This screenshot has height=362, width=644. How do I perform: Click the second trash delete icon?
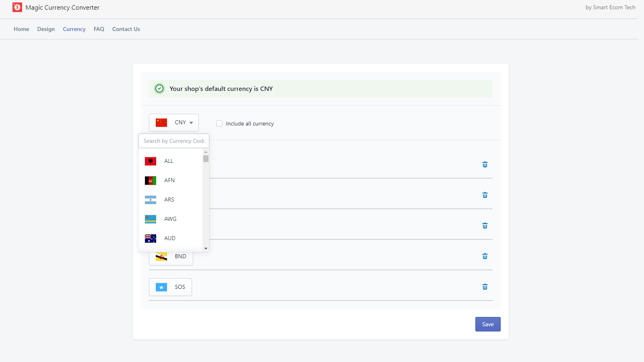(x=485, y=195)
